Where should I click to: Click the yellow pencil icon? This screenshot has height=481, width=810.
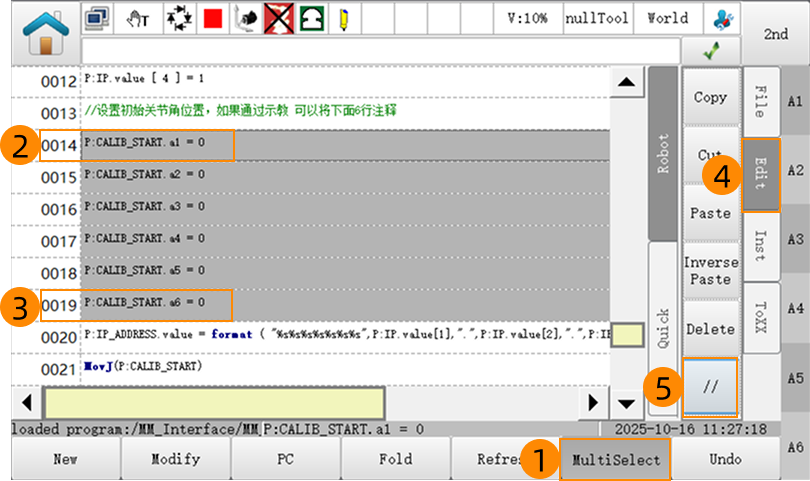coord(344,19)
